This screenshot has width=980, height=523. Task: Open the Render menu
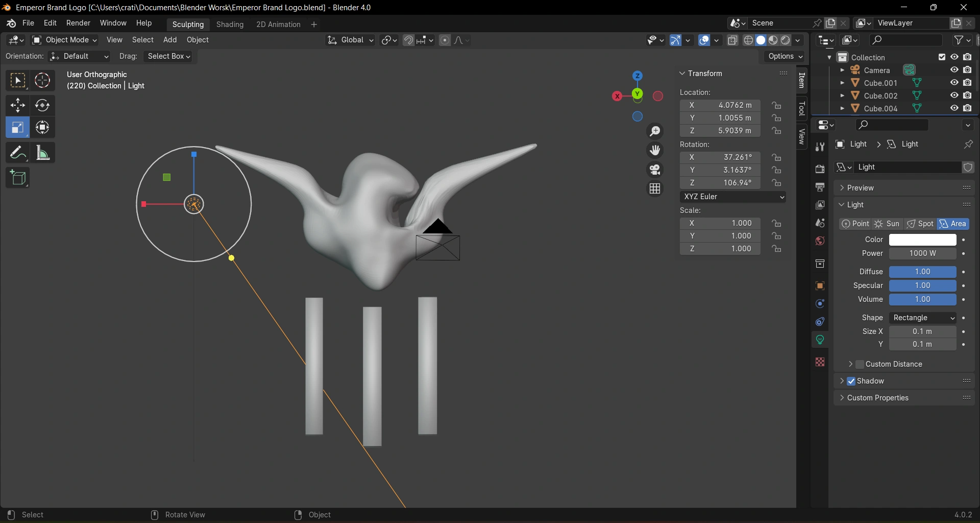tap(78, 23)
